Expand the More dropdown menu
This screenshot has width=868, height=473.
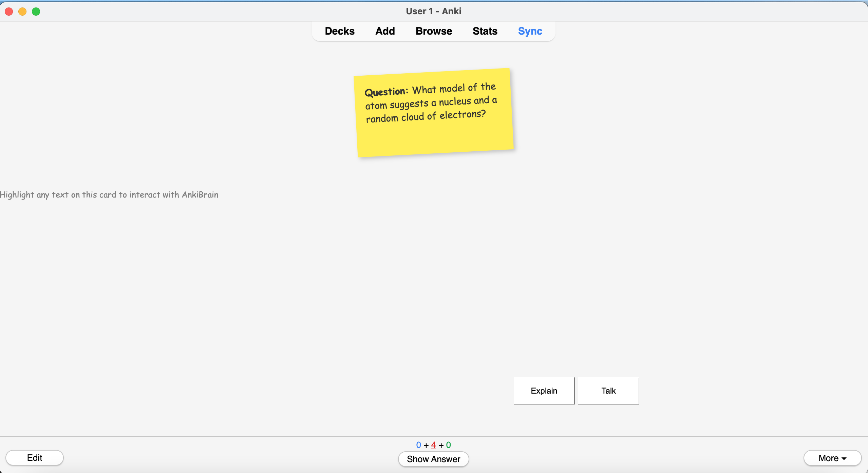pos(832,458)
